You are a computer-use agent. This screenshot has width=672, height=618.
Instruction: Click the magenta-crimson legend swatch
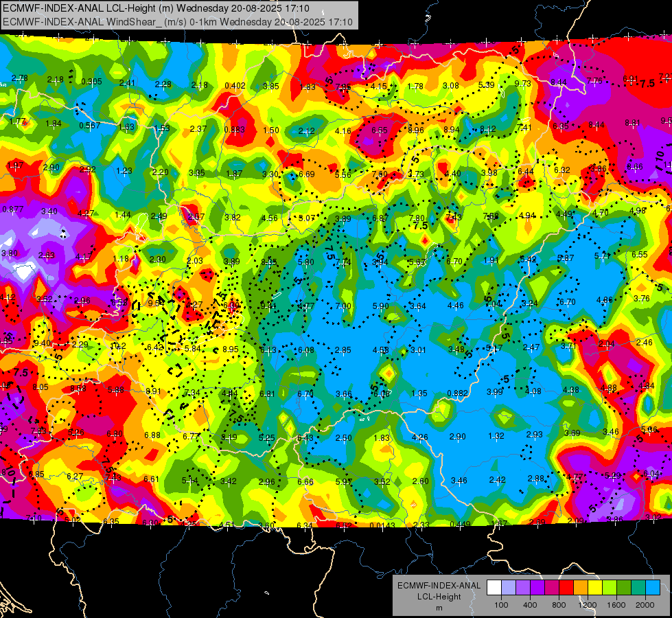[552, 588]
